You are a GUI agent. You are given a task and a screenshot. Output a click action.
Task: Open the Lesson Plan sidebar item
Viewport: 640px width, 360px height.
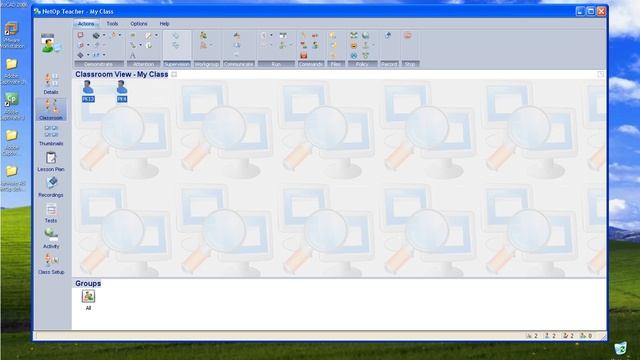tap(51, 161)
